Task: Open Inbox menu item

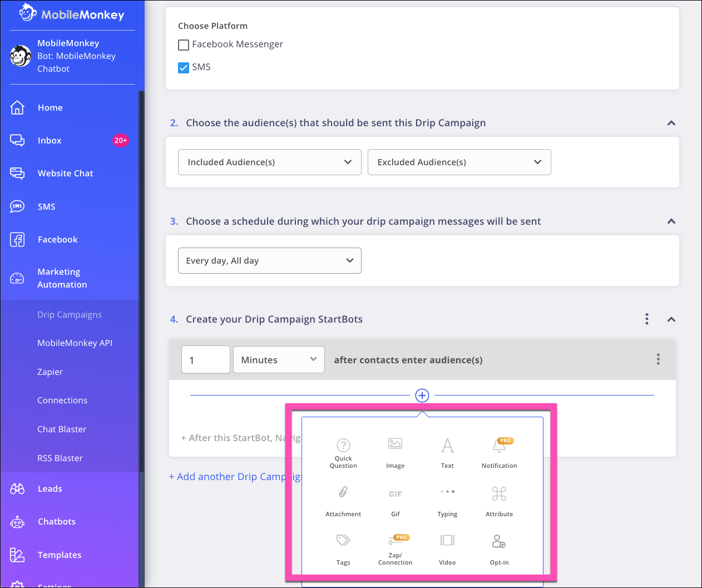Action: coord(50,140)
